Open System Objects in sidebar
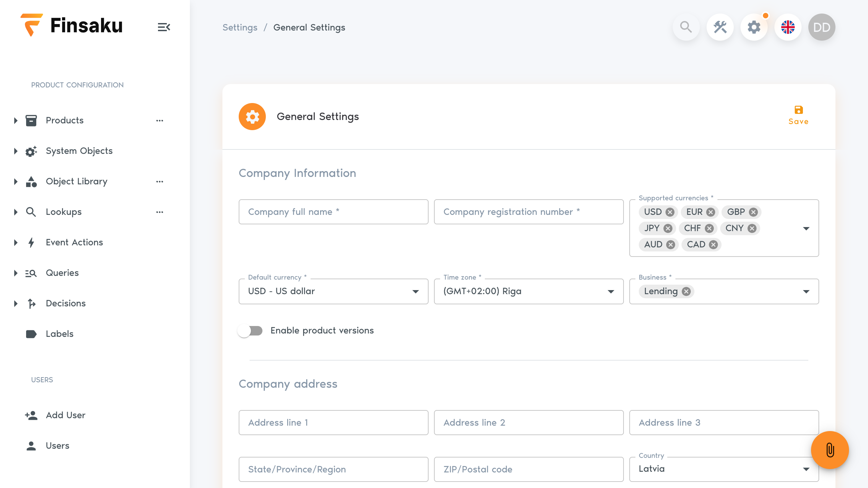The image size is (868, 488). click(x=79, y=151)
